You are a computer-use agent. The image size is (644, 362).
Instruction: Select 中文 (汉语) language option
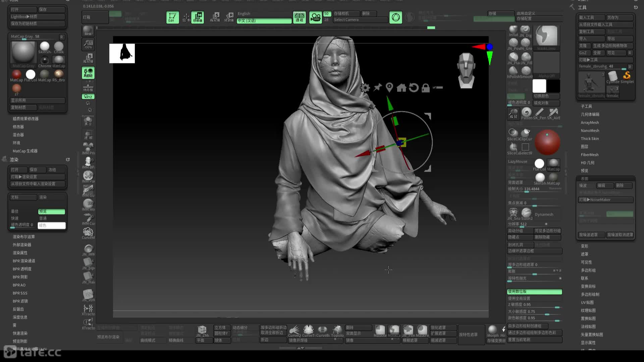coord(264,21)
